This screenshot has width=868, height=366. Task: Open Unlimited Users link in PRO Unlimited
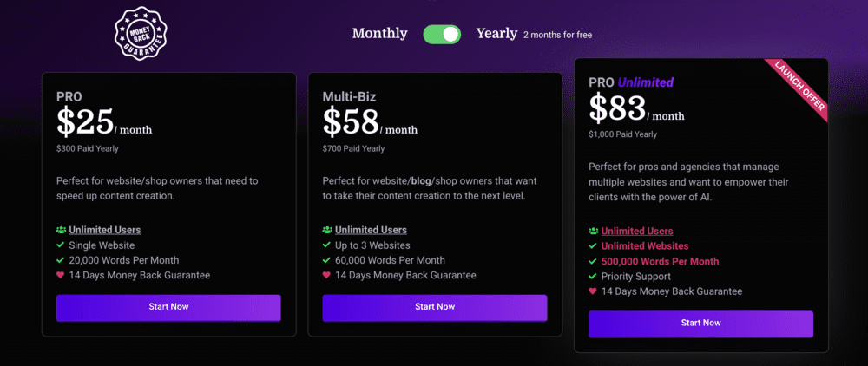click(x=637, y=231)
